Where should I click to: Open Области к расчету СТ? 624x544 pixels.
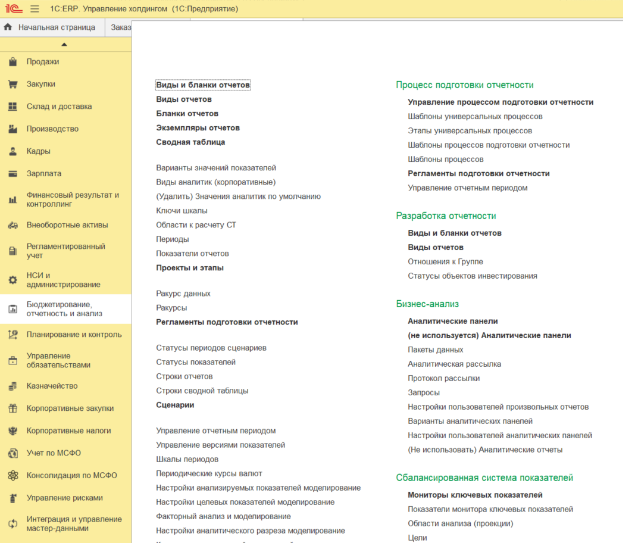coord(196,225)
